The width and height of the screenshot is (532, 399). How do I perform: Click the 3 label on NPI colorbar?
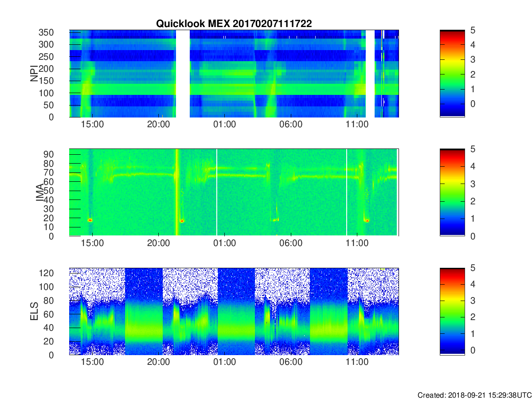tap(472, 59)
